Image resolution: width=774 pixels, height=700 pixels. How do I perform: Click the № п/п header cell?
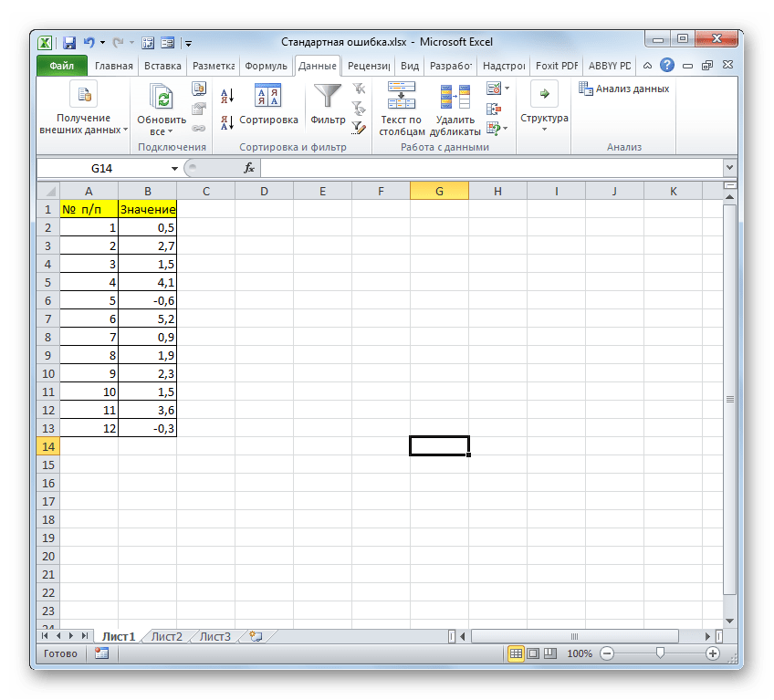[89, 209]
